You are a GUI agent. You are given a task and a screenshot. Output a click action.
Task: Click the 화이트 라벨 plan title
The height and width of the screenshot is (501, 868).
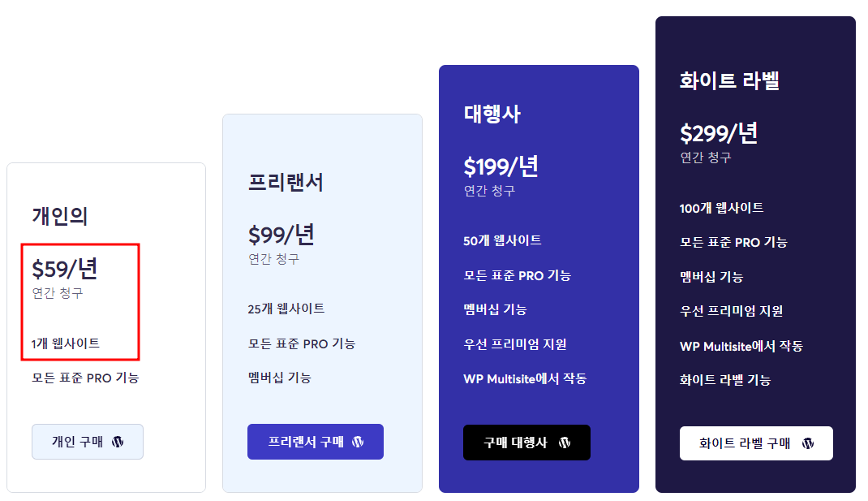point(729,80)
